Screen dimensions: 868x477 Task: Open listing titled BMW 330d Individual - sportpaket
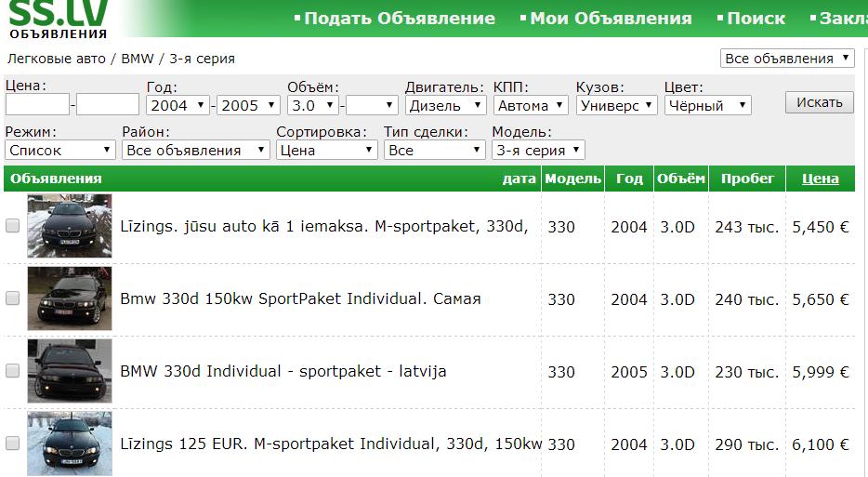click(283, 371)
